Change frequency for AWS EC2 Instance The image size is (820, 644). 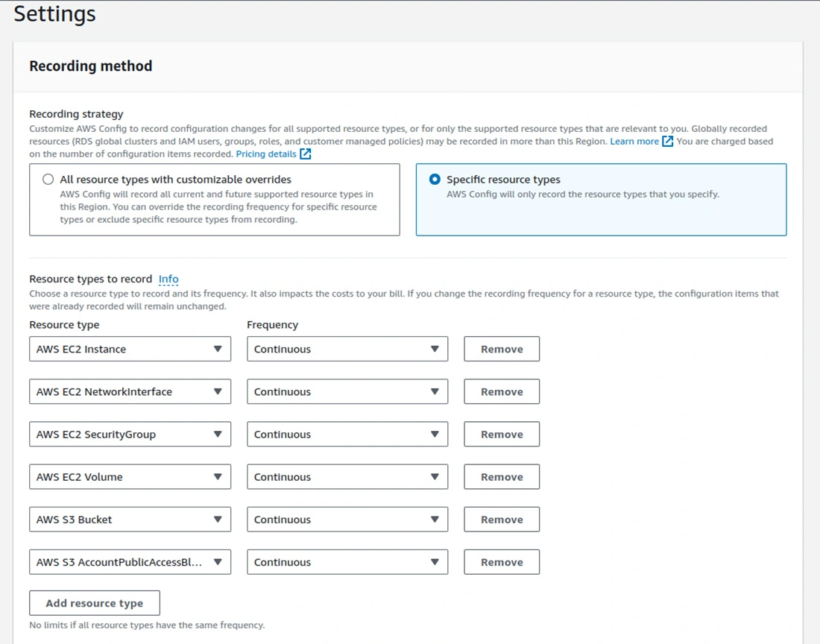point(347,349)
